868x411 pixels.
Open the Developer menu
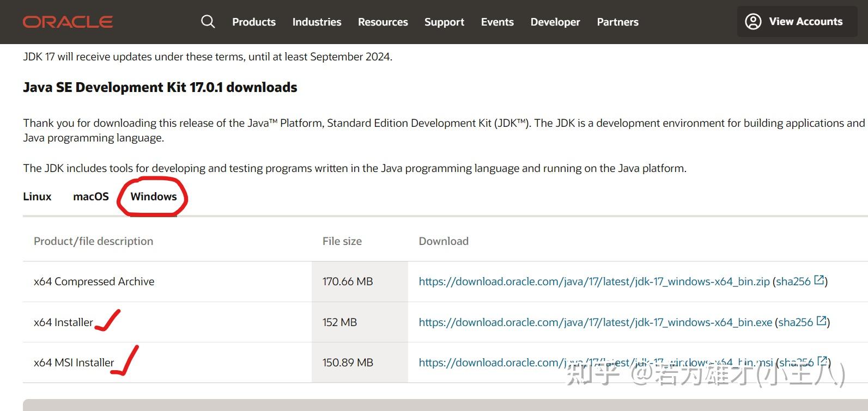click(555, 22)
